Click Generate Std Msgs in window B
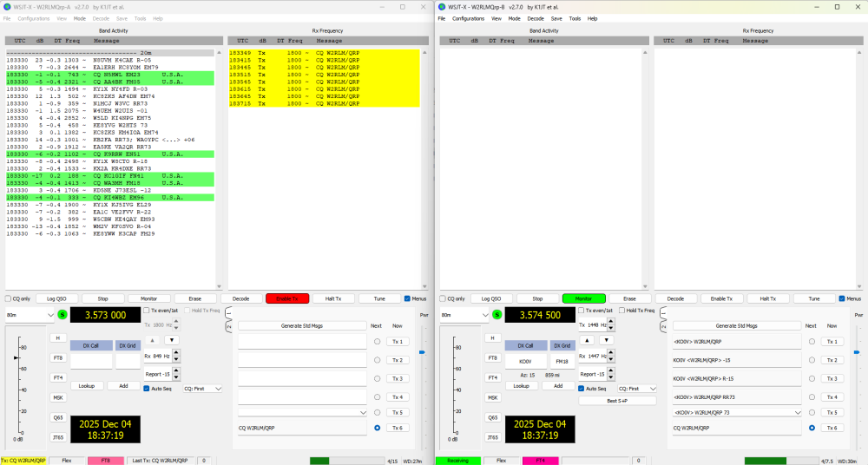The height and width of the screenshot is (465, 868). [x=737, y=325]
